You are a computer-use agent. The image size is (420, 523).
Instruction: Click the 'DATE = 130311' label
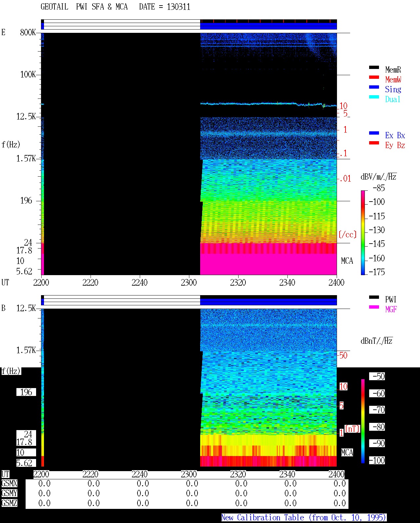[x=165, y=7]
